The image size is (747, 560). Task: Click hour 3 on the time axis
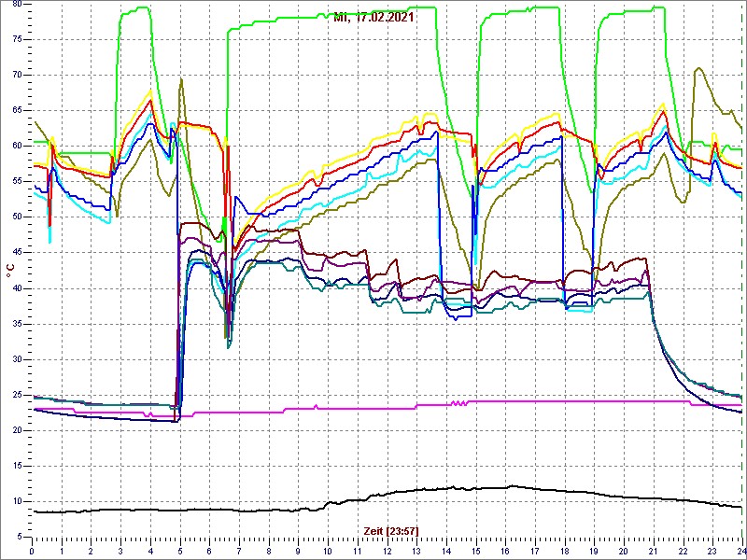(x=120, y=551)
